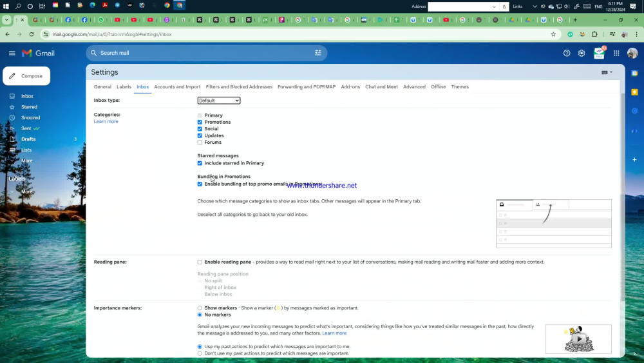The width and height of the screenshot is (644, 363).
Task: Open new Chrome tab with plus
Action: coord(575,20)
